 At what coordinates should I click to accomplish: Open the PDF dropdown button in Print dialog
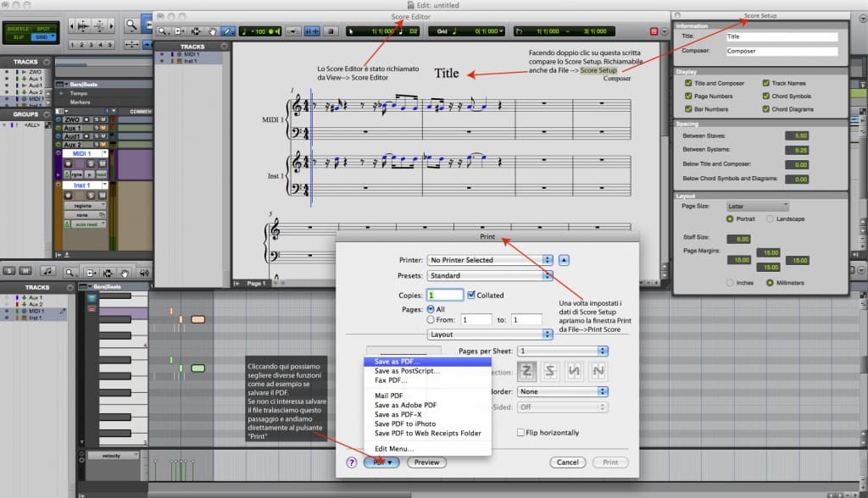(x=382, y=462)
